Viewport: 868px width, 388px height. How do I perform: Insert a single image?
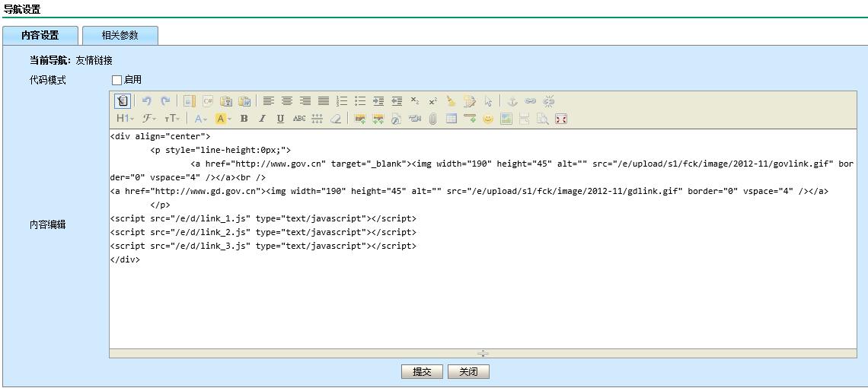point(360,119)
